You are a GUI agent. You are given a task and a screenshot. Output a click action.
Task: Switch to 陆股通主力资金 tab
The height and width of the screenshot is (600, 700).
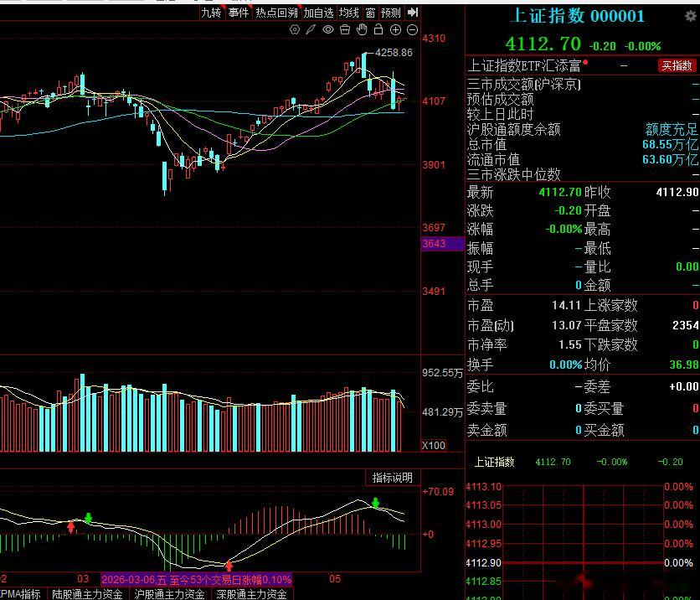tap(87, 594)
